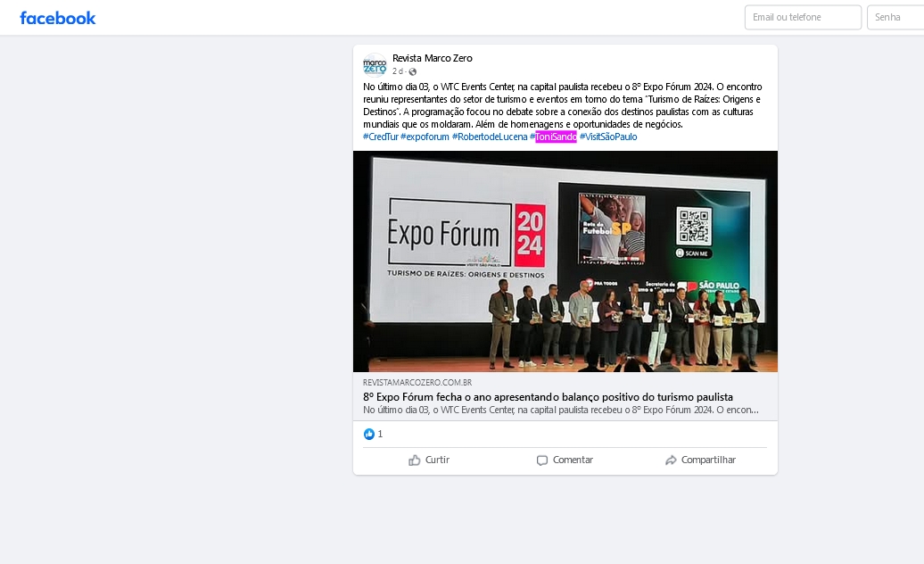The image size is (924, 564).
Task: Open the 8º Expo Fórum article headline
Action: (548, 397)
